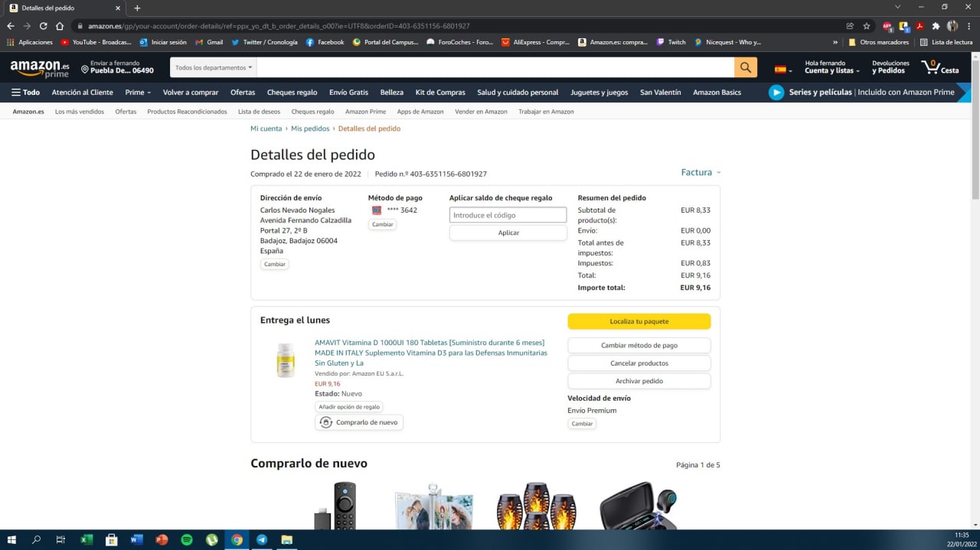Open Excel from the taskbar

pyautogui.click(x=87, y=539)
